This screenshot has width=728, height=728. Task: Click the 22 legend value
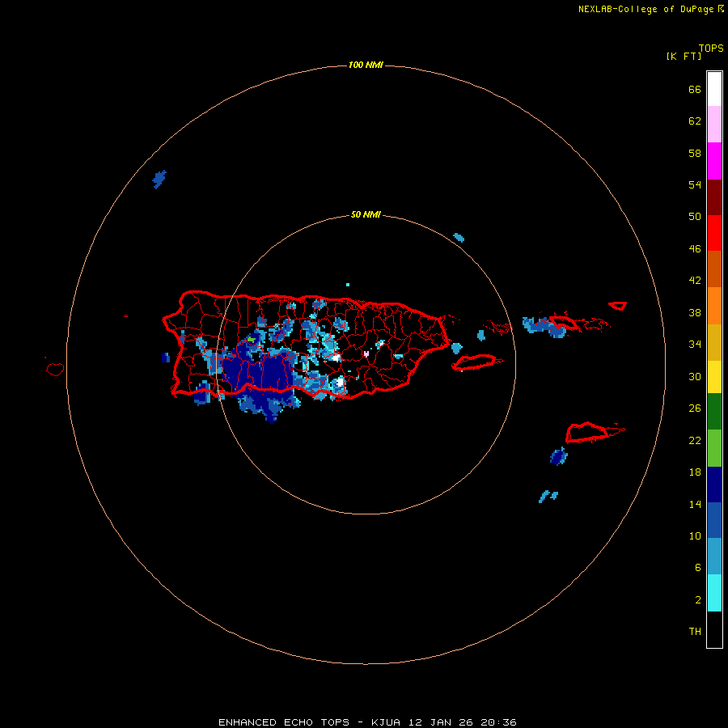(x=695, y=441)
